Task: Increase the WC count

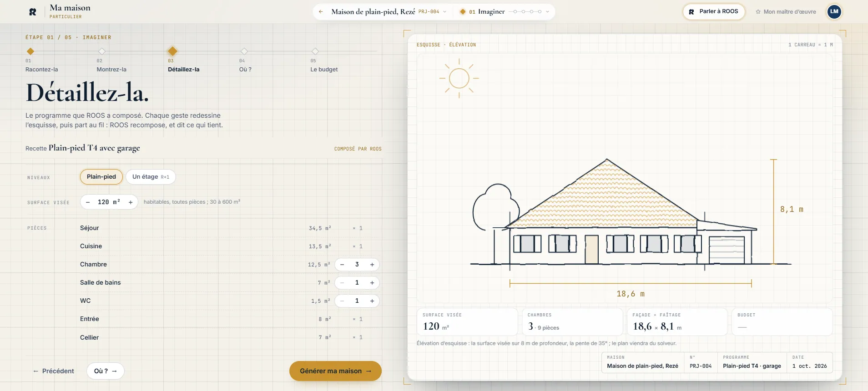Action: pos(372,301)
